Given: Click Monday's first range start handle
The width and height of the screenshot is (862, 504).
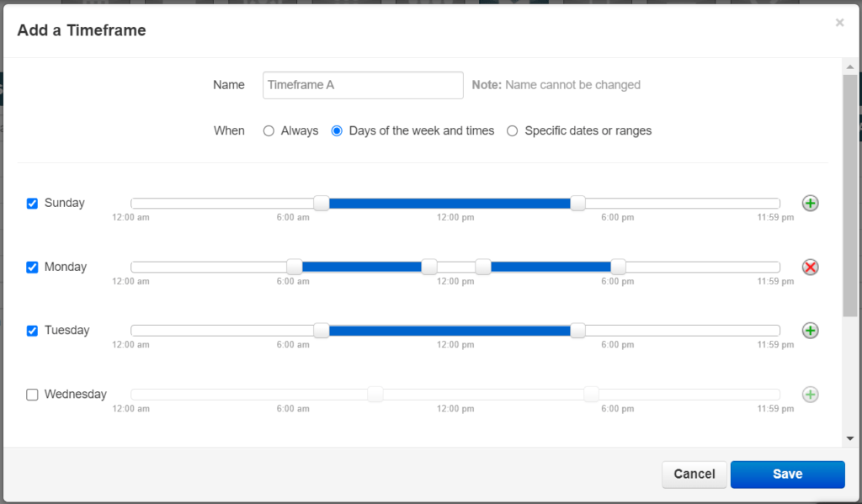Looking at the screenshot, I should (294, 267).
